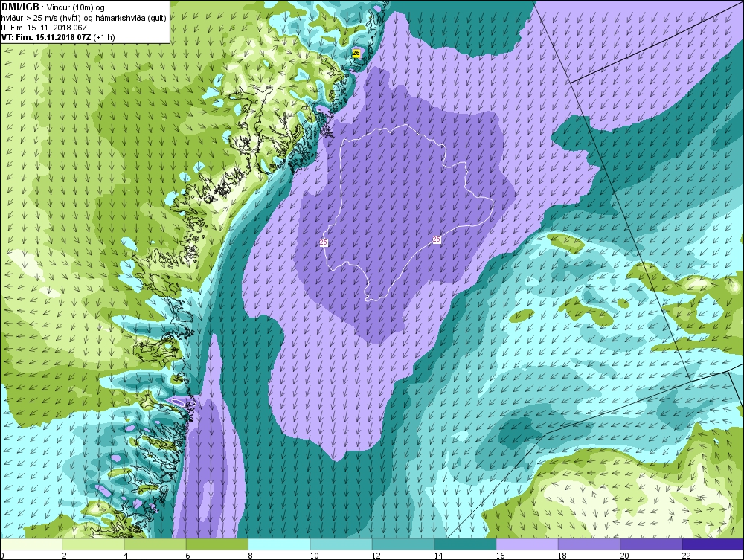
Task: Pick the 16–18 m/s light lavender legend swatch
Action: [x=527, y=544]
